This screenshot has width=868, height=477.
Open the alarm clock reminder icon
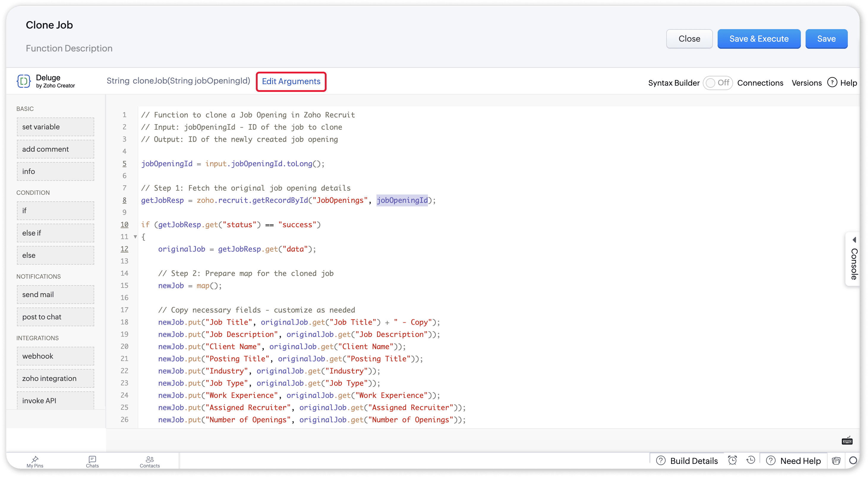732,460
